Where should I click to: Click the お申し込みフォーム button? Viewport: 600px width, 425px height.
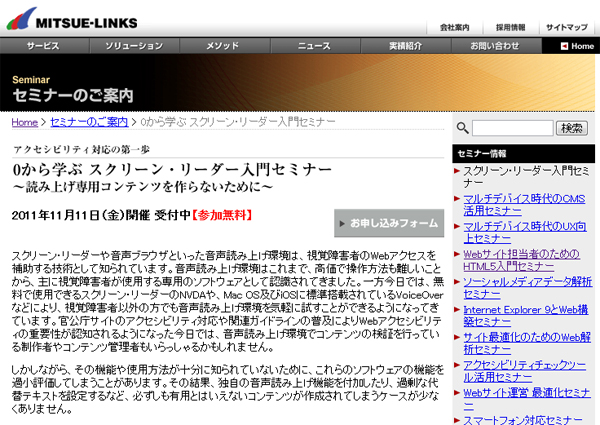(x=389, y=222)
